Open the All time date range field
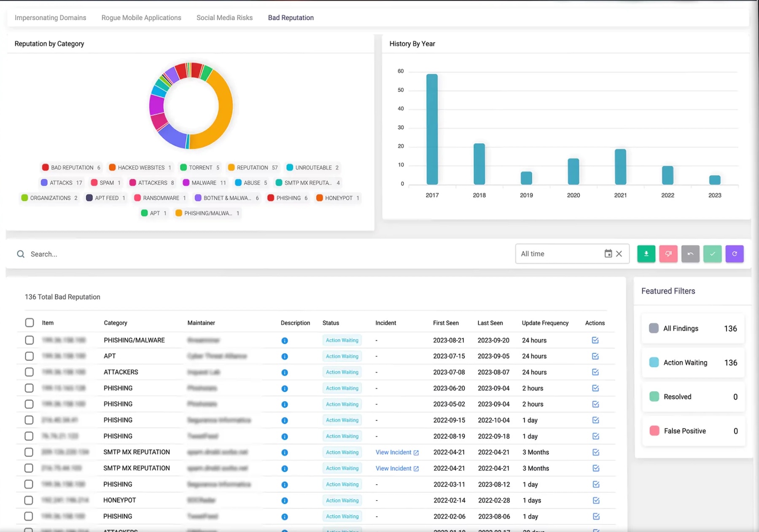This screenshot has height=532, width=759. (x=572, y=254)
